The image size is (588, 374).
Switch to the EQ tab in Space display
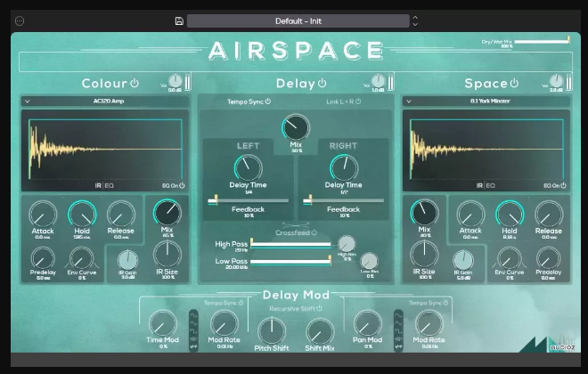[x=490, y=185]
